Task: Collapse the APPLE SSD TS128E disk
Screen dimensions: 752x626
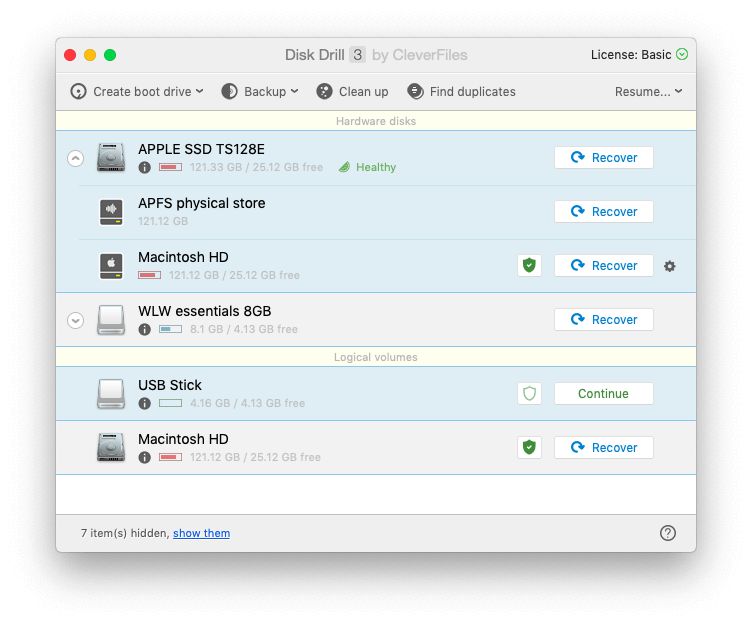Action: pyautogui.click(x=75, y=158)
